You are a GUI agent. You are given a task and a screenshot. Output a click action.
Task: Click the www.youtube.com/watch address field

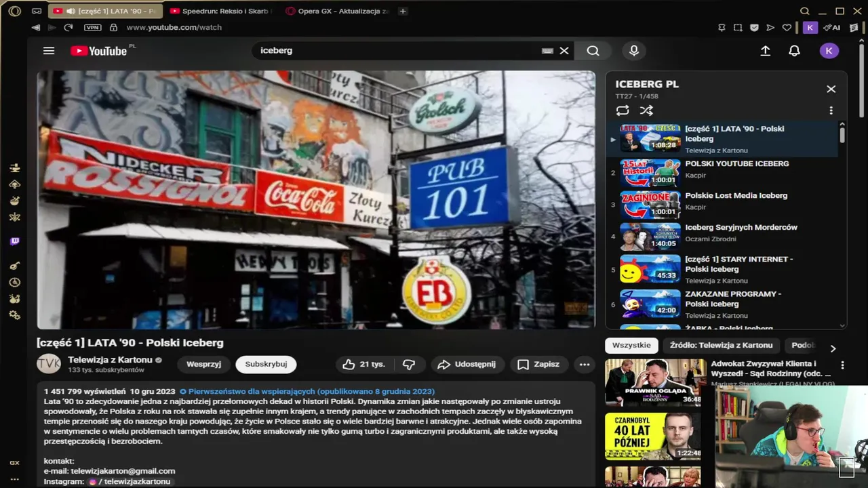coord(174,28)
